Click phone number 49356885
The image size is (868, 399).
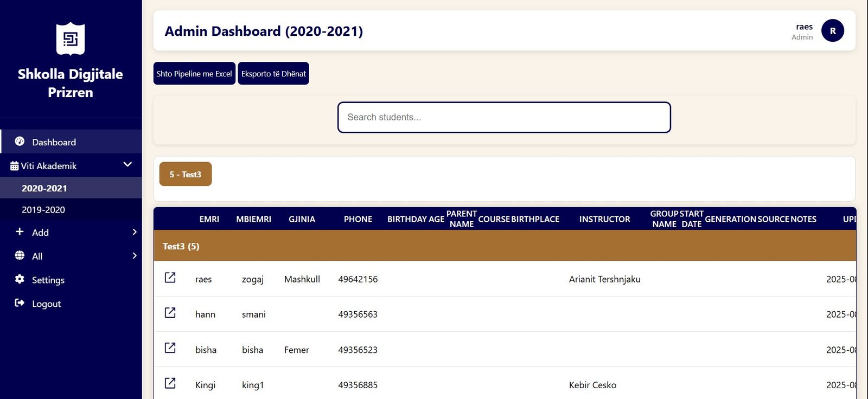358,385
